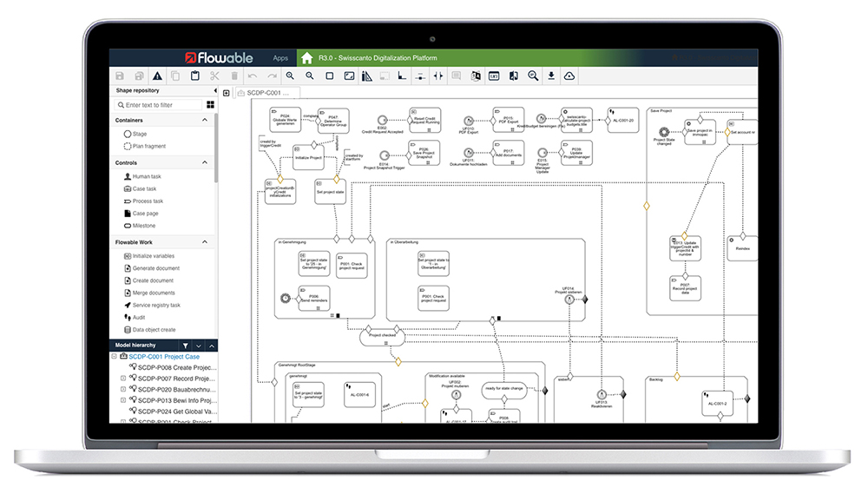Select Initialize variables shape
The image size is (868, 494).
tap(149, 256)
